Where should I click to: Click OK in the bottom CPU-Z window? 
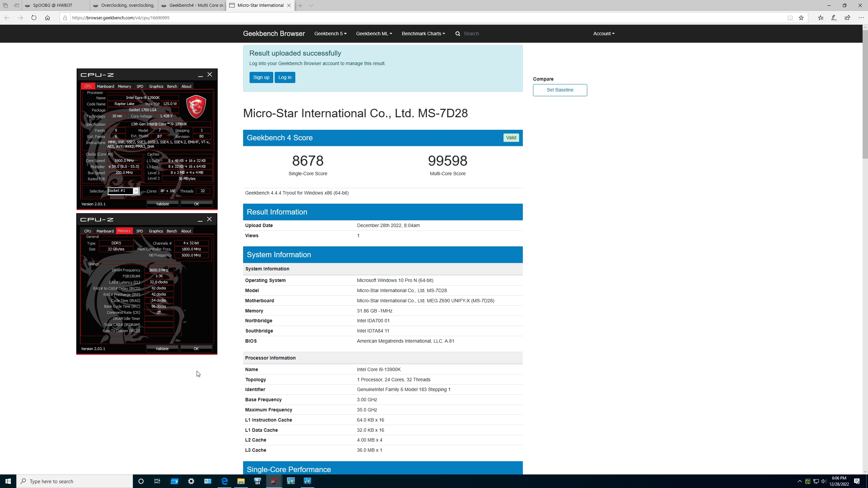(x=196, y=349)
